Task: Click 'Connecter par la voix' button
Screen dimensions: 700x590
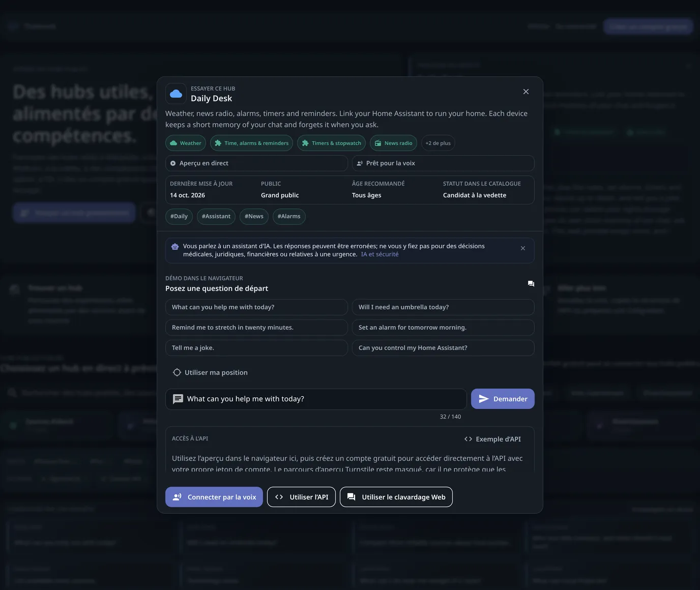Action: click(214, 497)
